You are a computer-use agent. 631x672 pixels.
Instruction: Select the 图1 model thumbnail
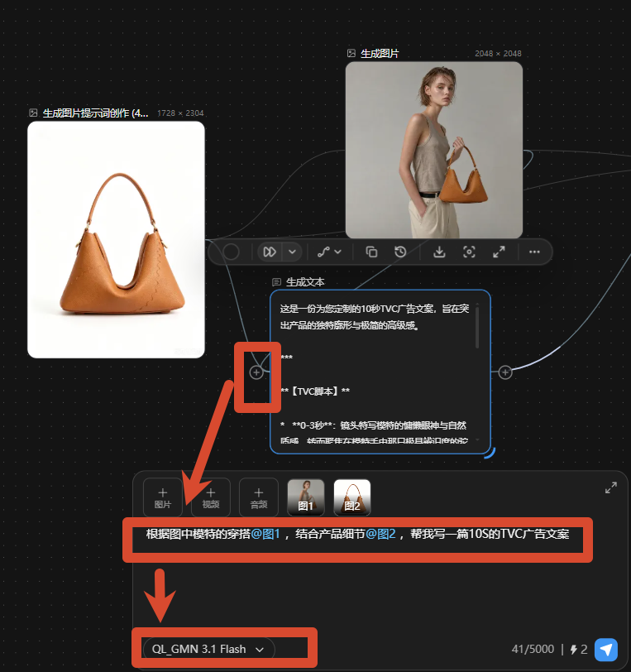(x=306, y=497)
